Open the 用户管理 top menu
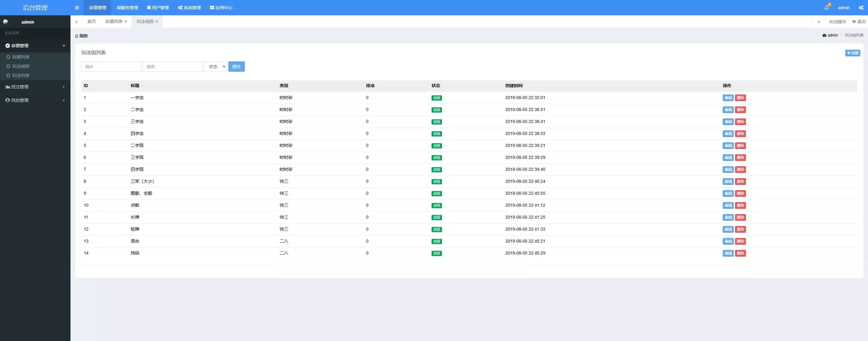 [158, 7]
